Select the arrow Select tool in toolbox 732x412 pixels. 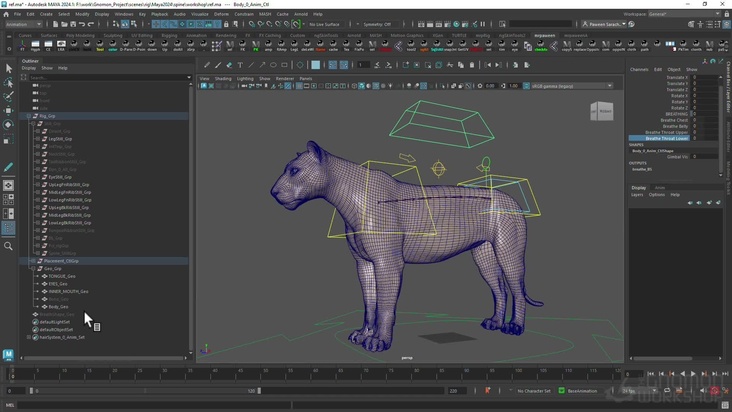pyautogui.click(x=9, y=69)
